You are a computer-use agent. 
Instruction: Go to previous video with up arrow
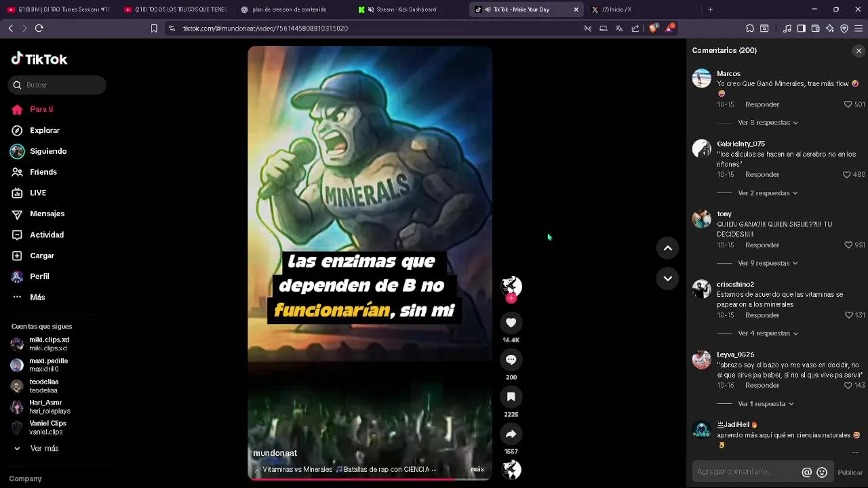click(x=667, y=248)
